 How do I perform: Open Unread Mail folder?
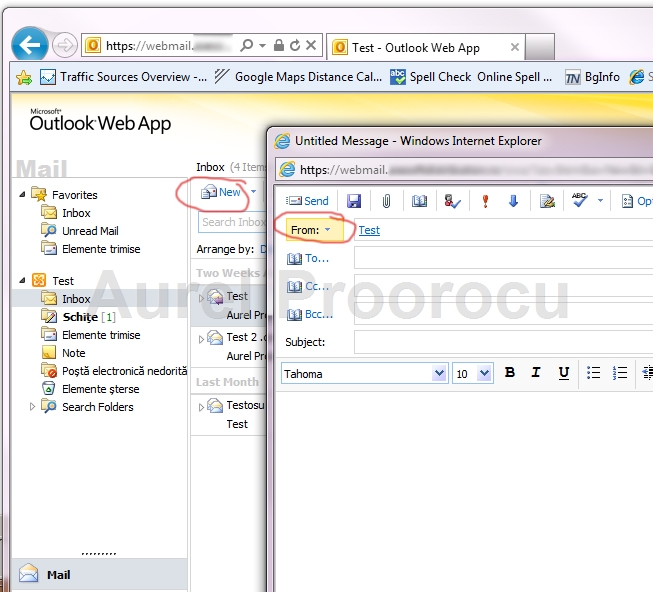80,231
